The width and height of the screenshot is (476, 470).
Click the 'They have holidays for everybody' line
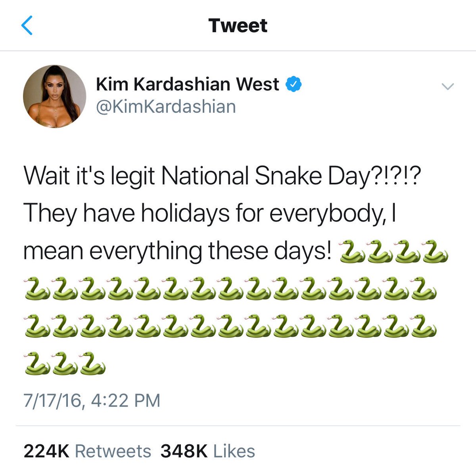tap(210, 213)
